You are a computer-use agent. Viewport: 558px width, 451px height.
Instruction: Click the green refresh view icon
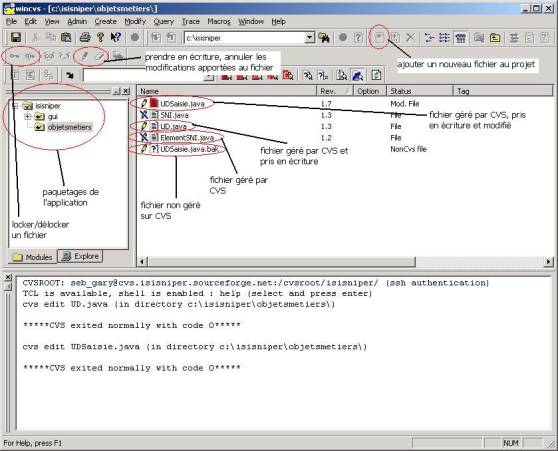click(x=376, y=75)
